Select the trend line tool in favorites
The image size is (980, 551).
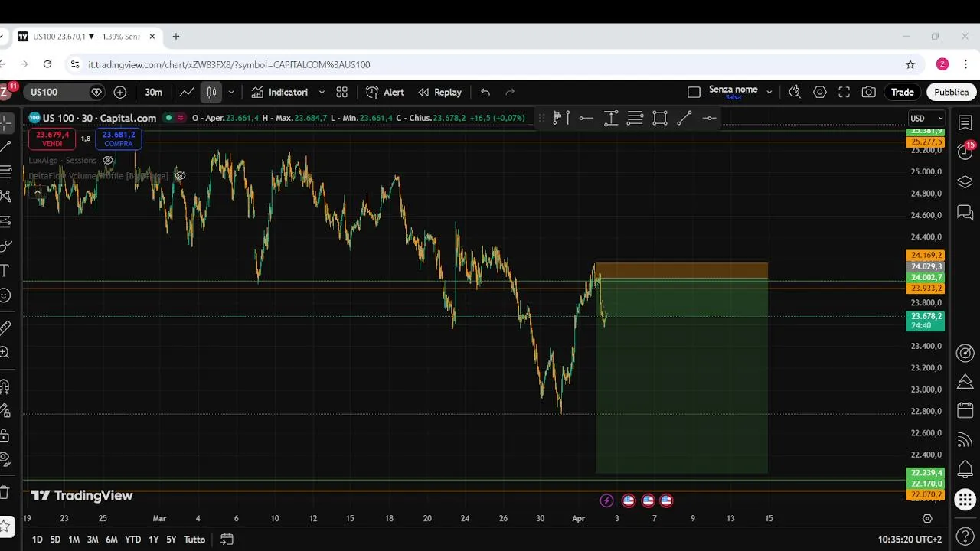click(x=684, y=118)
